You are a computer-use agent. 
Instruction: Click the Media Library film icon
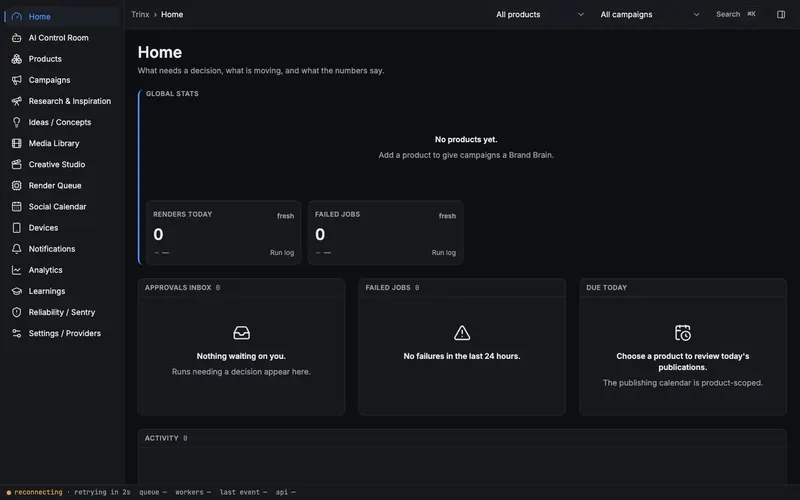coord(17,143)
